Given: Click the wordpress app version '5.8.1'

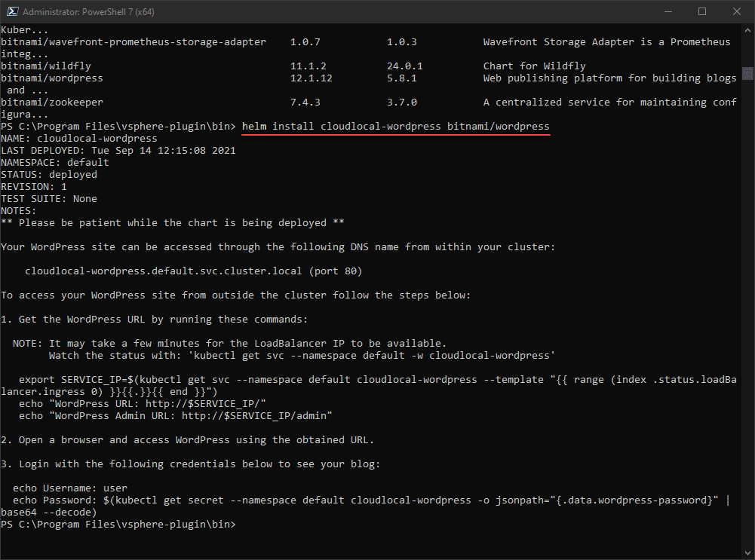Looking at the screenshot, I should 401,78.
